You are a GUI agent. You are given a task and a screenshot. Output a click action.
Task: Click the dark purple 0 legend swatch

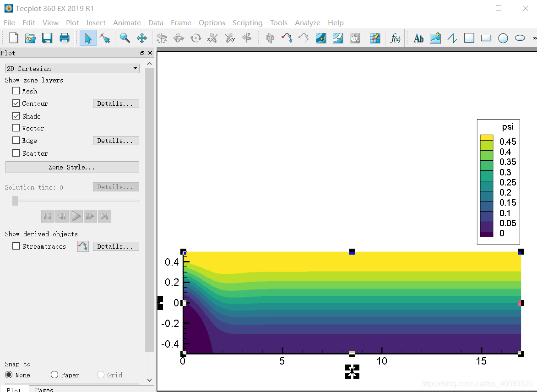coord(486,234)
